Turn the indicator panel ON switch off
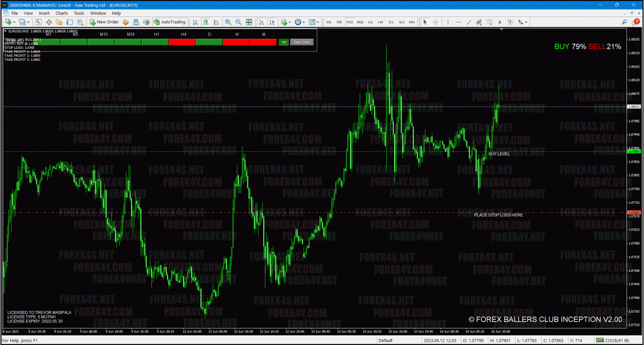This screenshot has height=345, width=644. 284,42
